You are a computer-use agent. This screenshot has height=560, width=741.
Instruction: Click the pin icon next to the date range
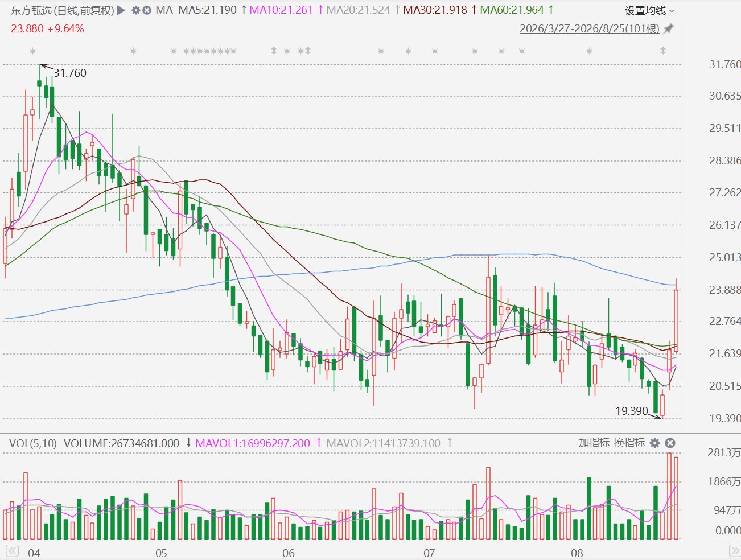pyautogui.click(x=669, y=28)
